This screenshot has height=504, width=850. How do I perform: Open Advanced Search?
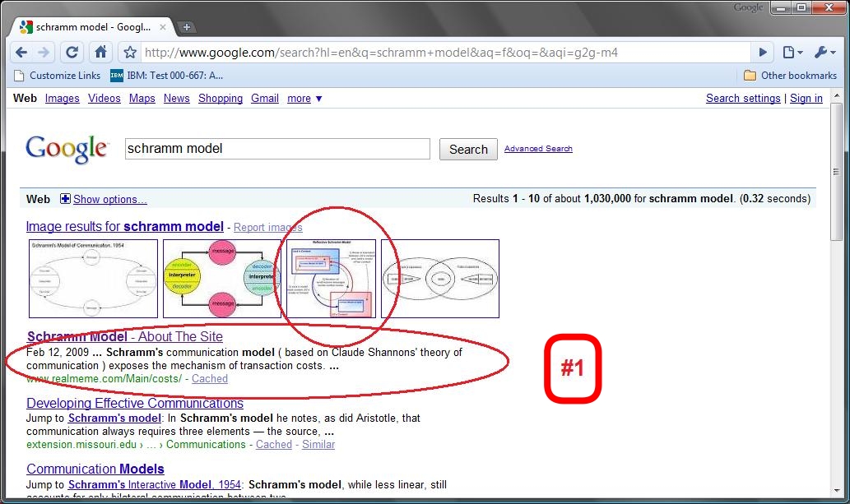(x=538, y=149)
